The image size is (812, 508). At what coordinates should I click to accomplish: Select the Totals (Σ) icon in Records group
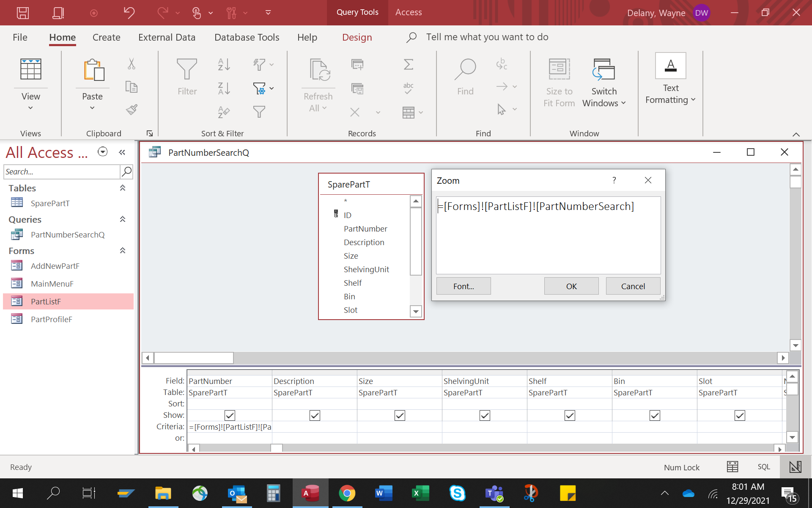[x=408, y=64]
